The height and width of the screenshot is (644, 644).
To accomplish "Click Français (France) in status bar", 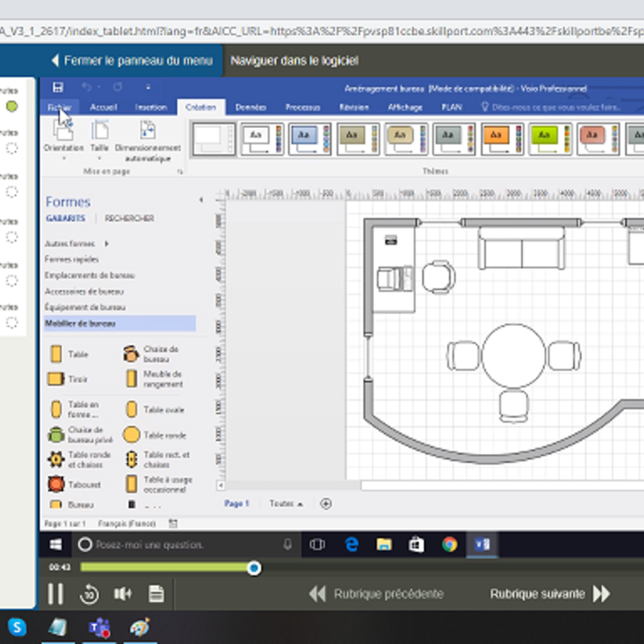I will (x=127, y=524).
